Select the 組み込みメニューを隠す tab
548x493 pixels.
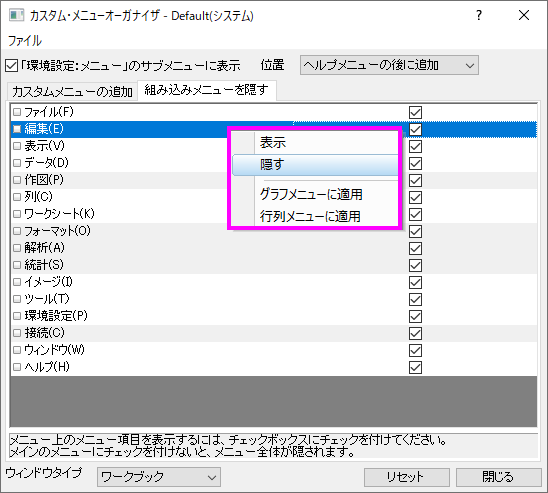207,90
